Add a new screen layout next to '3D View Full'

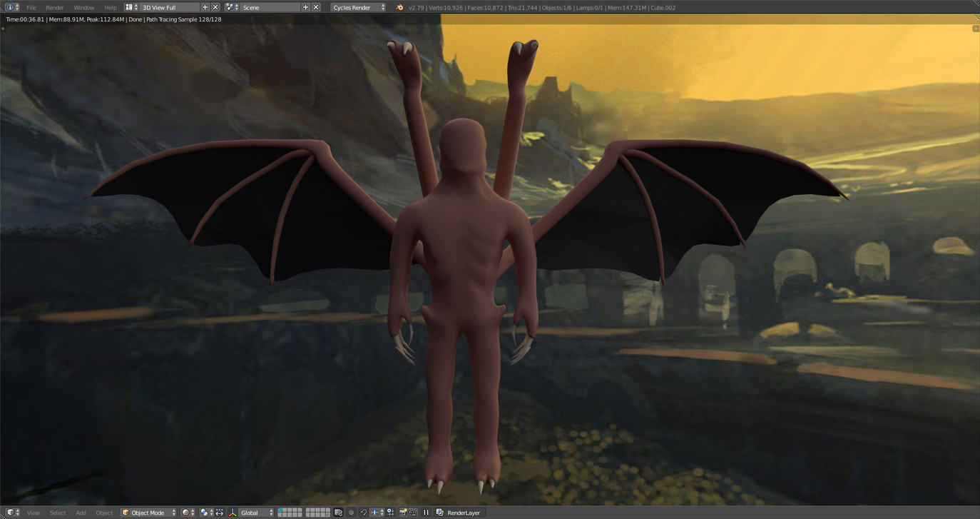click(205, 7)
